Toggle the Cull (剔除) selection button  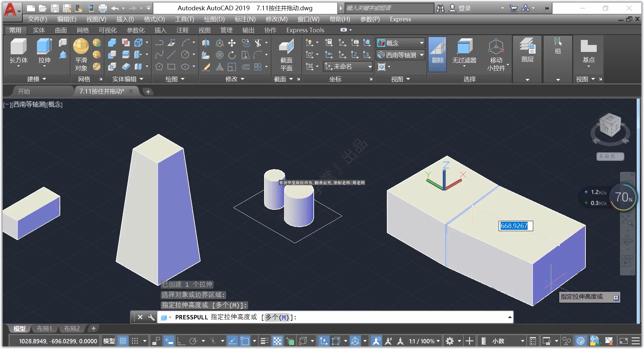437,54
